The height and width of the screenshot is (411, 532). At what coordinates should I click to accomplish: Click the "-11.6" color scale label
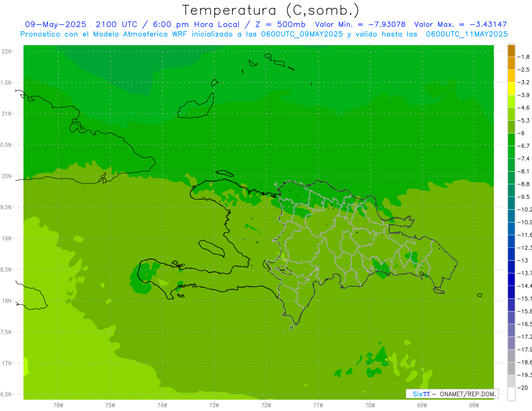[x=524, y=235]
